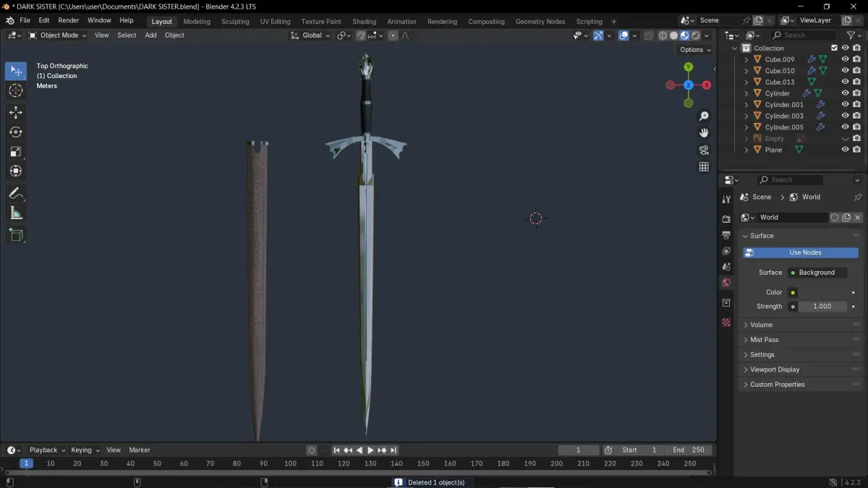
Task: Open the Render menu
Action: click(x=68, y=20)
